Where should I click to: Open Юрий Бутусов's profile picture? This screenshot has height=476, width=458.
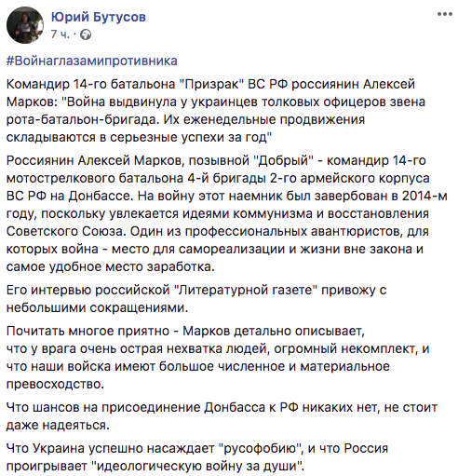click(25, 25)
